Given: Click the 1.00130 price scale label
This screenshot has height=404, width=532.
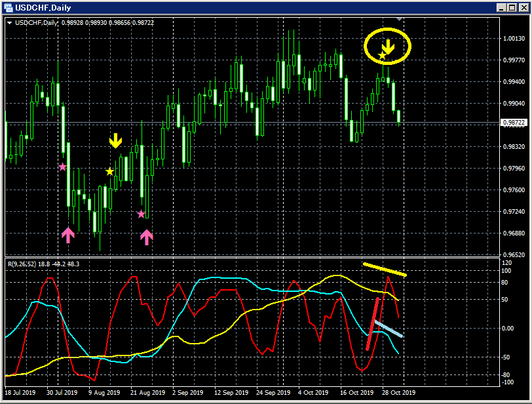Looking at the screenshot, I should tap(514, 38).
